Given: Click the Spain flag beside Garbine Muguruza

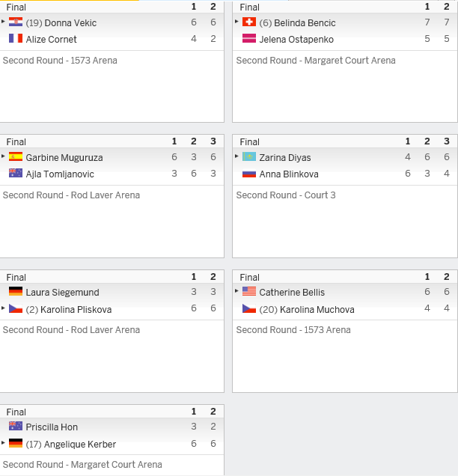Looking at the screenshot, I should tap(16, 156).
